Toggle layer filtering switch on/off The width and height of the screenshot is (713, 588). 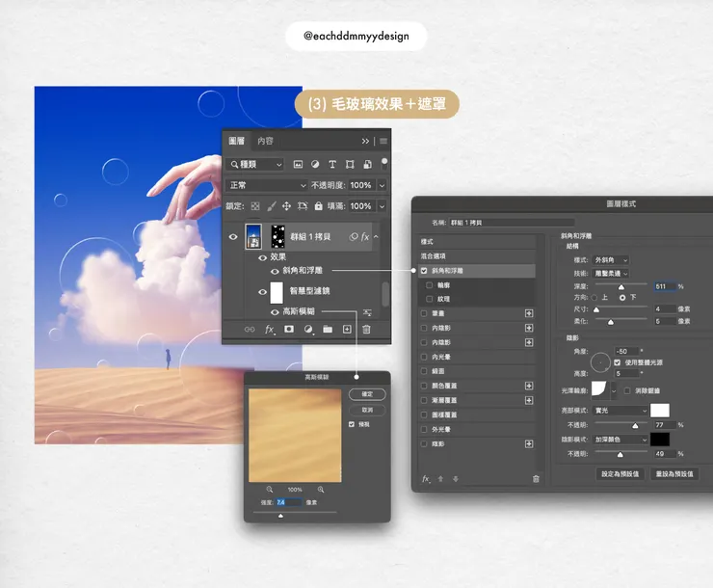point(384,164)
